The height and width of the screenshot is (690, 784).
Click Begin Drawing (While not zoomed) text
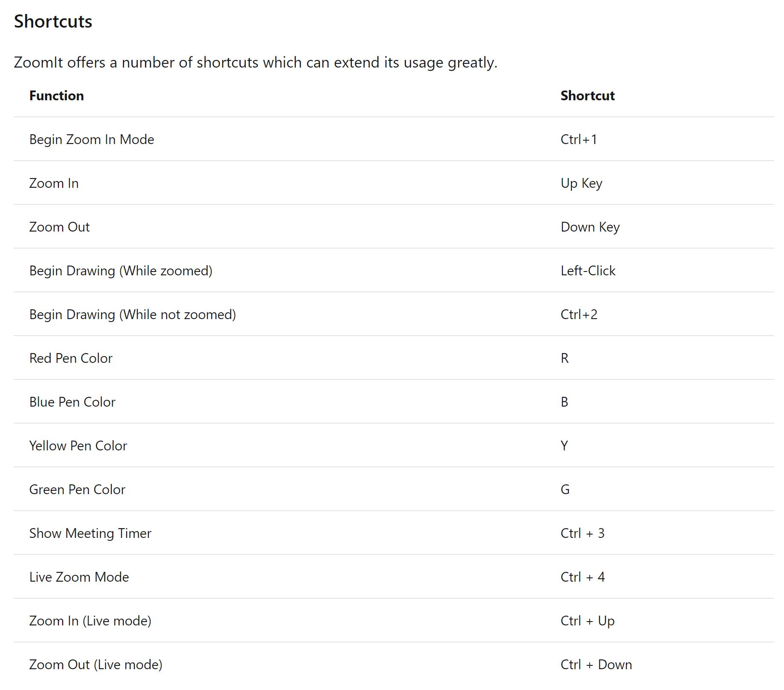tap(133, 315)
